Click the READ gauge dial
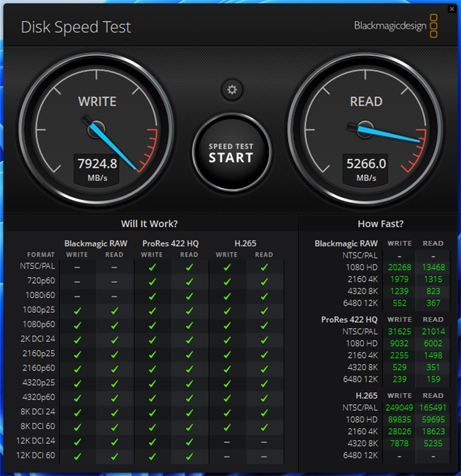 click(365, 130)
